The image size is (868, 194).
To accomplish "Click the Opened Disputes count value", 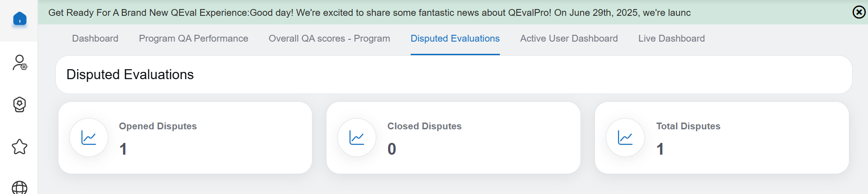I will (123, 149).
